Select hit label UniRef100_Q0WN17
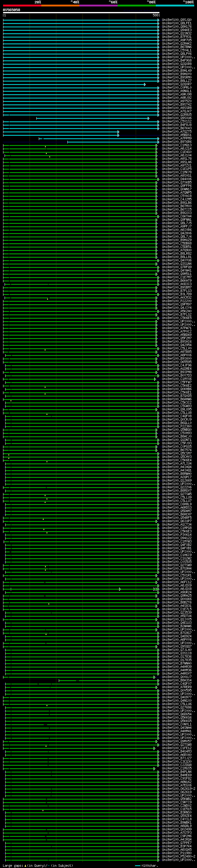 (176, 189)
